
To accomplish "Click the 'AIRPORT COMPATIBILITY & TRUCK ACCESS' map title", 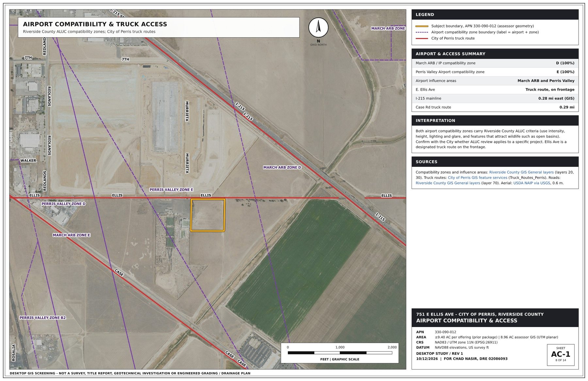I will 95,24.
